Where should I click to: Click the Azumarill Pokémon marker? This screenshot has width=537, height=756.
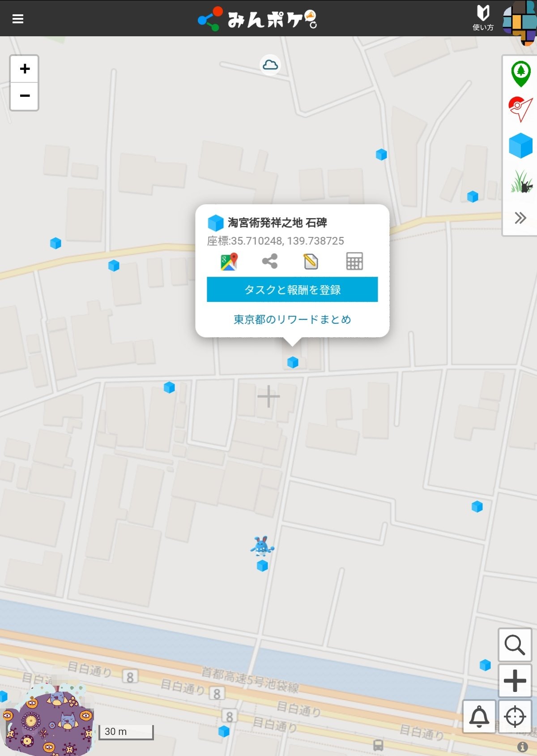pos(262,546)
